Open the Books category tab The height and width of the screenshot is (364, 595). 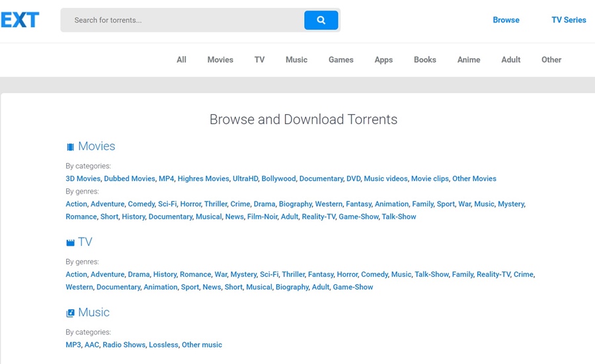pos(424,59)
